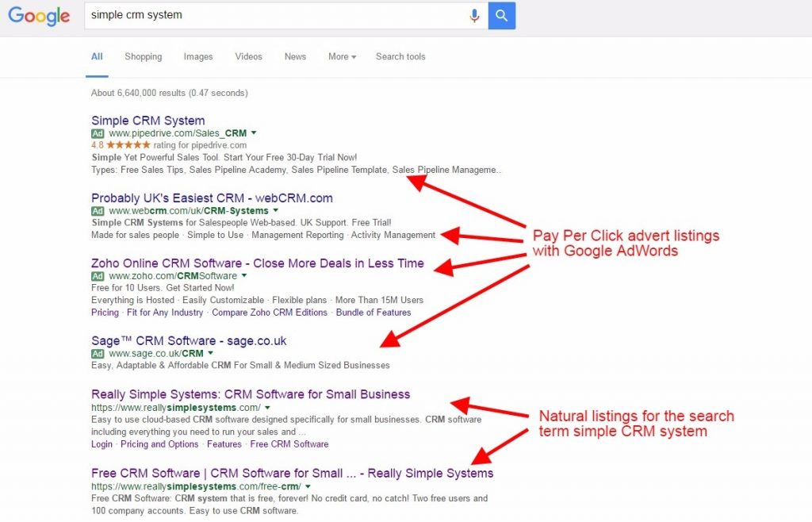This screenshot has height=522, width=812.
Task: Expand the arrow next to webcrm.com/uk/CRM-Systems URL
Action: click(275, 211)
